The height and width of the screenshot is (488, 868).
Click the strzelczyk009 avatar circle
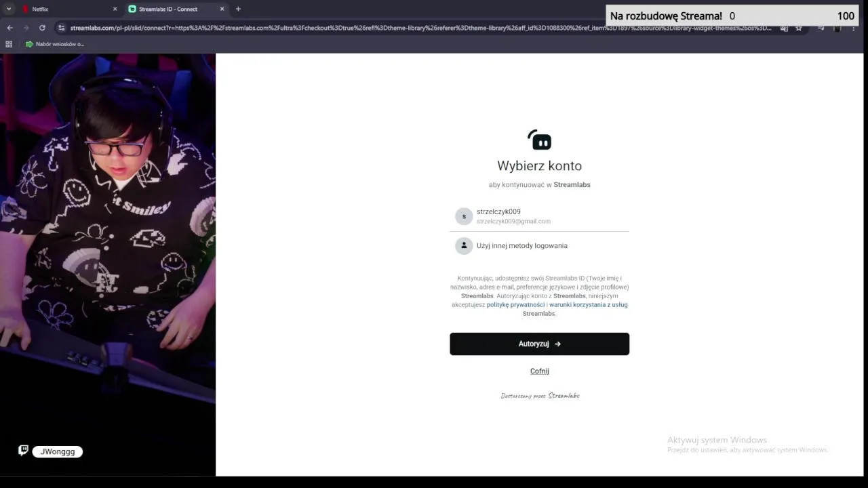pos(464,216)
